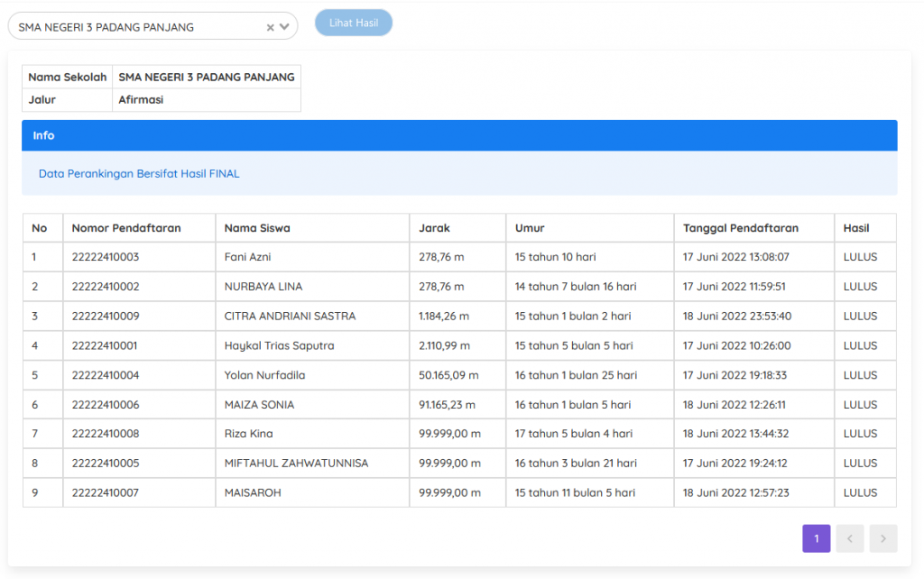
Task: Select the MAIZA SONIA name cell
Action: pyautogui.click(x=259, y=405)
